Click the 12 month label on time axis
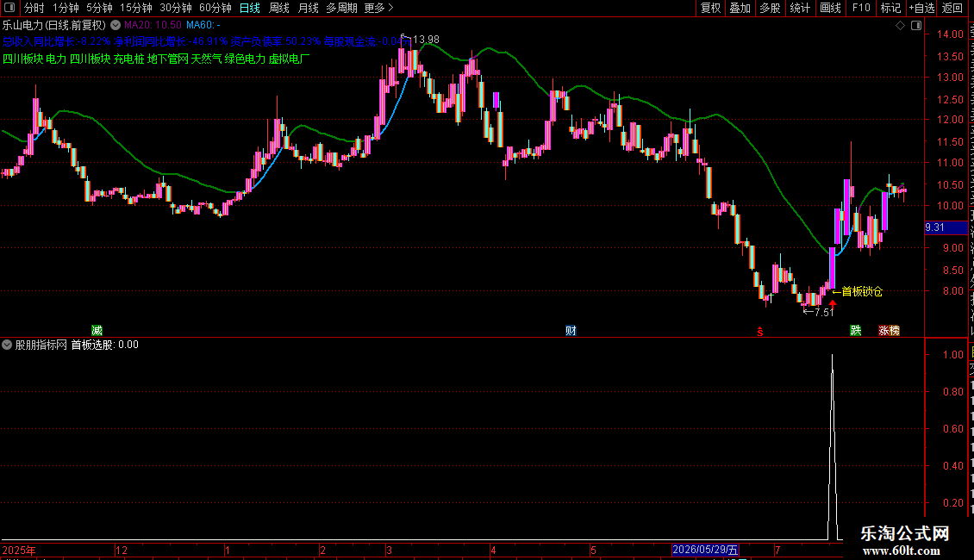This screenshot has height=560, width=974. [x=122, y=550]
